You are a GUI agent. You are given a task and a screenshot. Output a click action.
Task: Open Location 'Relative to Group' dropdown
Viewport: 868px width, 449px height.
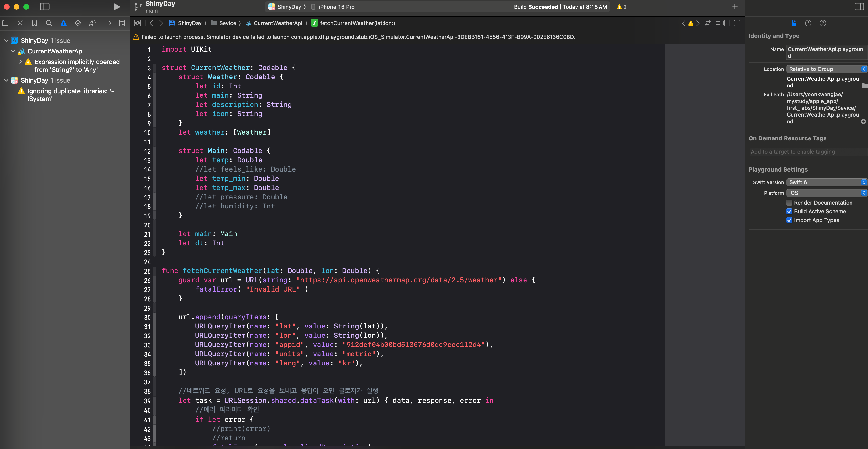coord(826,69)
